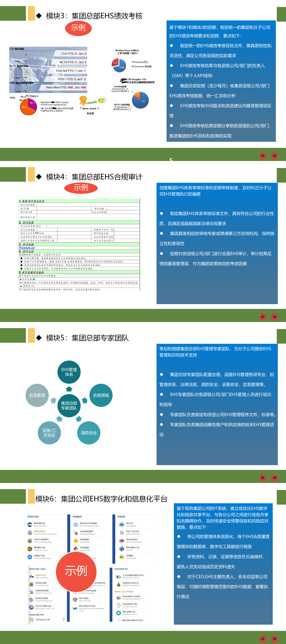Click the T&Q 培训材料 books icon
Screen dimensions: 286x644
(x=122, y=541)
